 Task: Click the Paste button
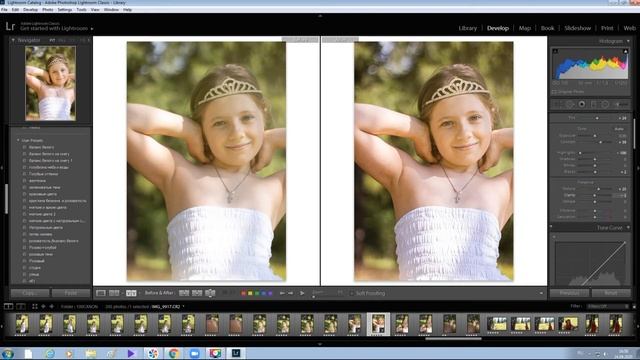coord(71,293)
